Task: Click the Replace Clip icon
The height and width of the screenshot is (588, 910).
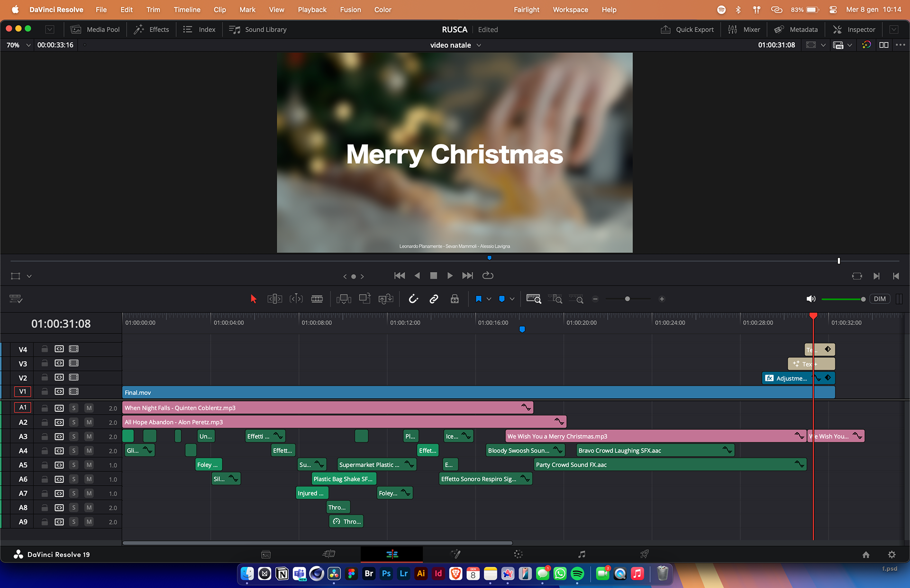Action: [x=386, y=299]
